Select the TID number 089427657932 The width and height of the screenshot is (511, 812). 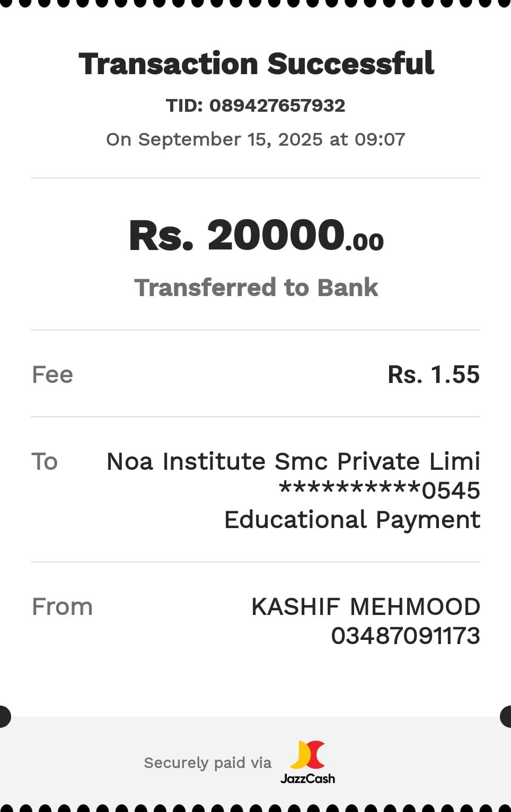point(277,105)
